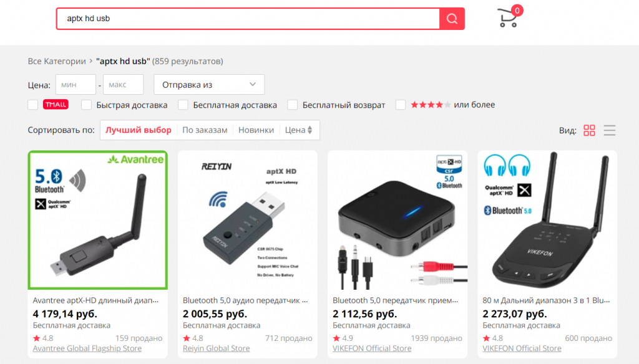The image size is (639, 364).
Task: Toggle the Tmall filter checkbox
Action: 33,105
